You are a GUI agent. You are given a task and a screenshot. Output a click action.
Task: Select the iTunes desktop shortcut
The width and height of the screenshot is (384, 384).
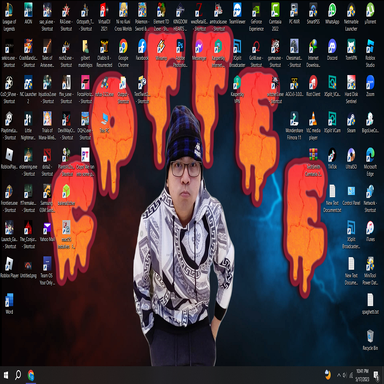370,231
